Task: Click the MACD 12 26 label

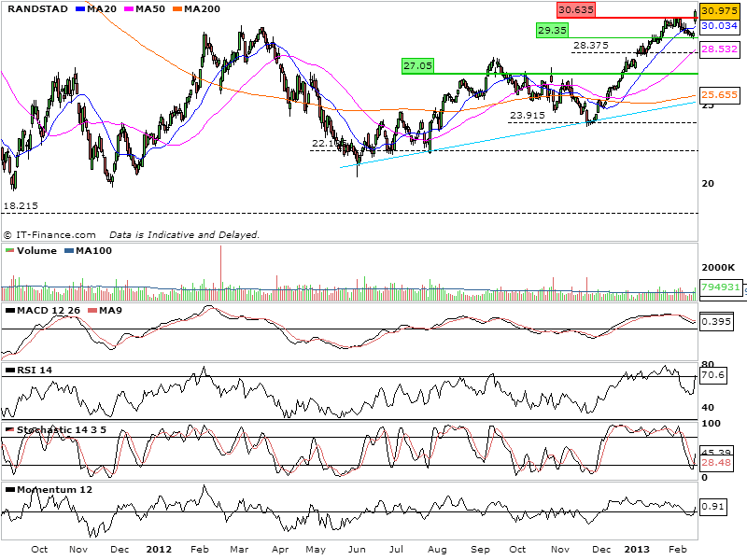Action: pos(49,311)
